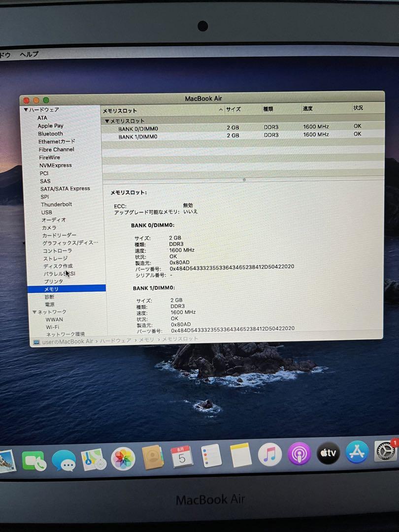Launch Maps from the Dock
The height and width of the screenshot is (532, 399).
pyautogui.click(x=93, y=460)
